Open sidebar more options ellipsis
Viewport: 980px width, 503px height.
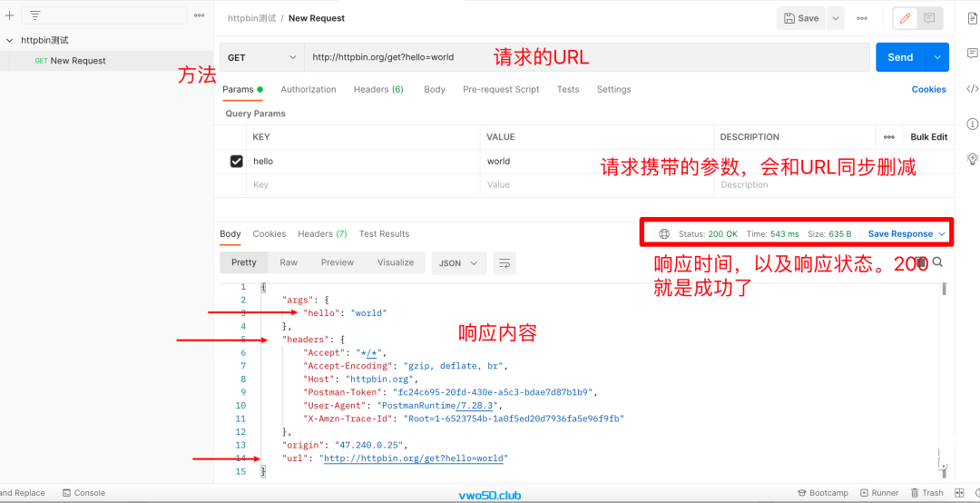click(x=200, y=15)
